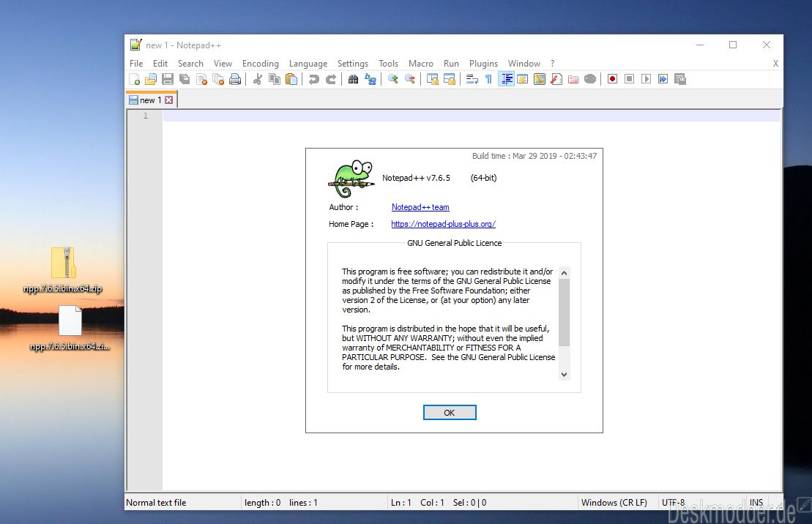Toggle the indent guide icon
Screen dimensions: 812x524
[x=506, y=79]
